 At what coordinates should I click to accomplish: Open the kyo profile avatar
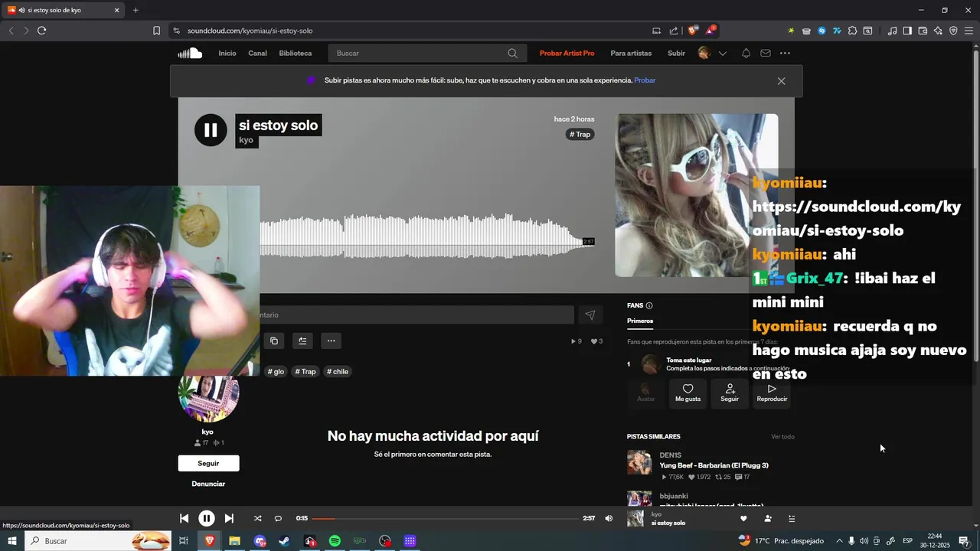(208, 399)
